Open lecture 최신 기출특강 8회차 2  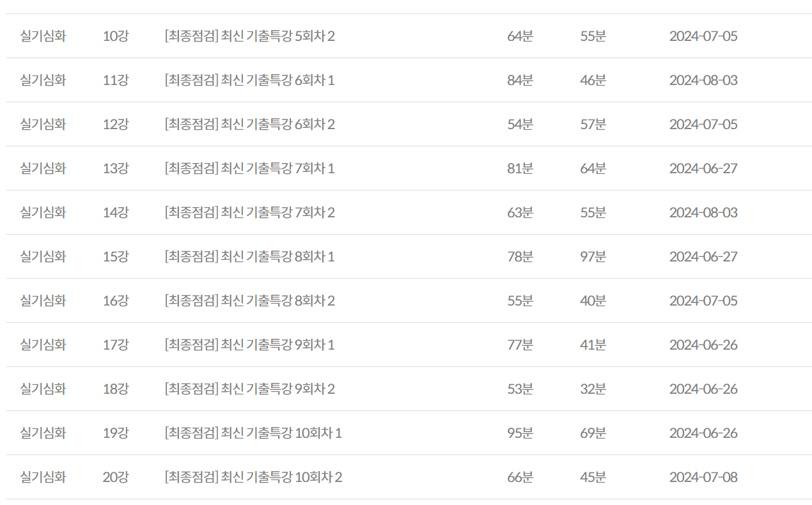coord(249,300)
